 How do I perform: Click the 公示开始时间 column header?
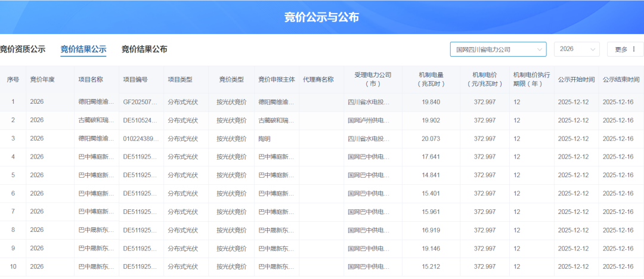click(x=576, y=80)
